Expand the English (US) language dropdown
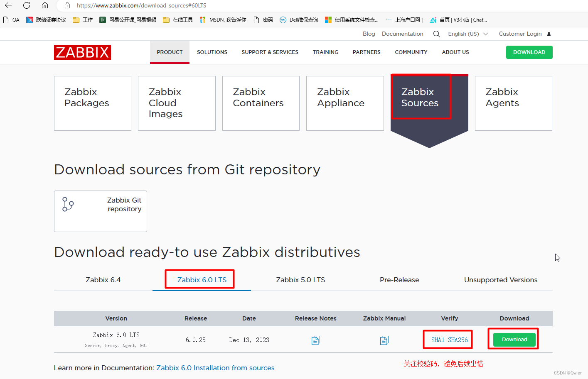This screenshot has height=379, width=588. click(468, 34)
